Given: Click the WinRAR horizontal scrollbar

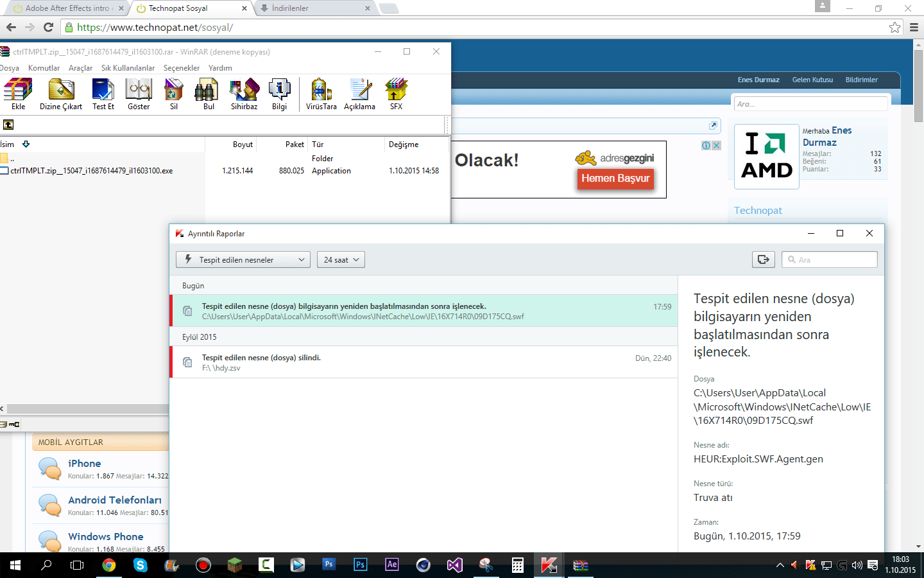Looking at the screenshot, I should [x=87, y=408].
